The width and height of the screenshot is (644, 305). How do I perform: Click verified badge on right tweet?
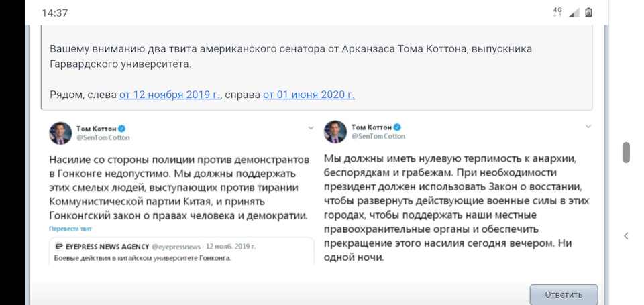coord(397,127)
